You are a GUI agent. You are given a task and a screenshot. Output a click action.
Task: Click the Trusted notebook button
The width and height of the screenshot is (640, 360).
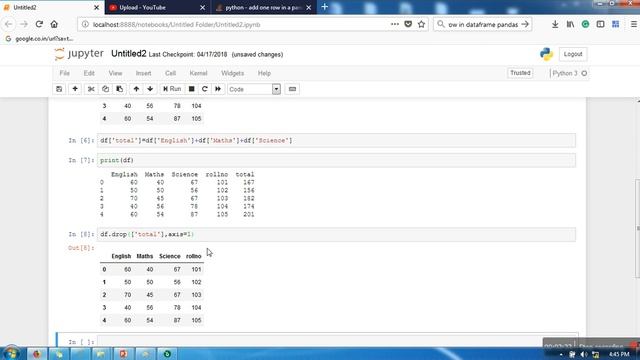[520, 73]
